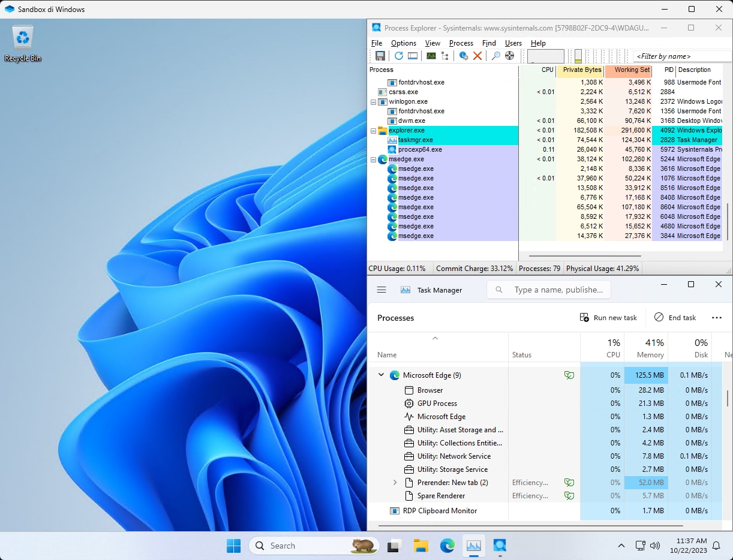Sort Task Manager by Disk column
Screen dimensions: 733x560
tap(689, 348)
